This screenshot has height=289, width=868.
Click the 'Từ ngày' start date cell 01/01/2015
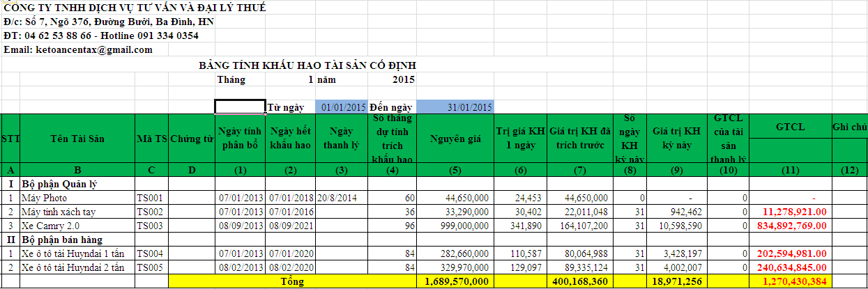pyautogui.click(x=342, y=107)
